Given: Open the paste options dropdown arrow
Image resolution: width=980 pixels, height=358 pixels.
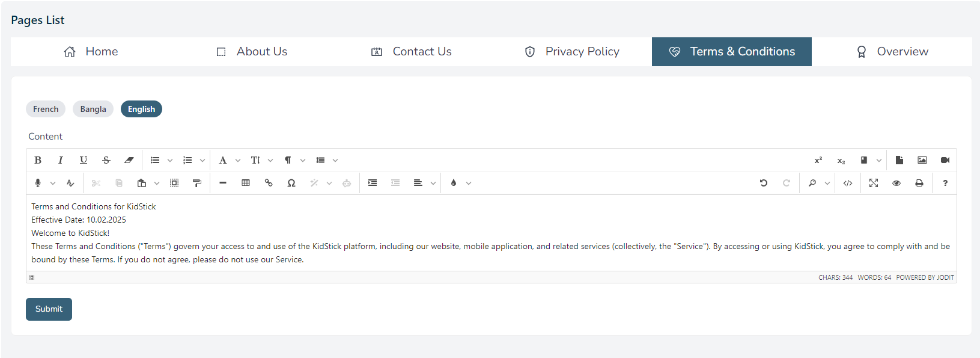Looking at the screenshot, I should click(157, 183).
